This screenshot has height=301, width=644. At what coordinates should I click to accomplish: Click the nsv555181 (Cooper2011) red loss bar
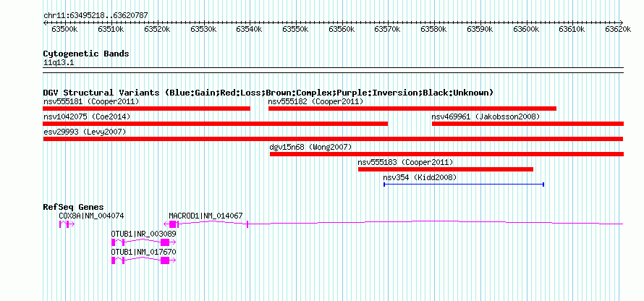(147, 109)
